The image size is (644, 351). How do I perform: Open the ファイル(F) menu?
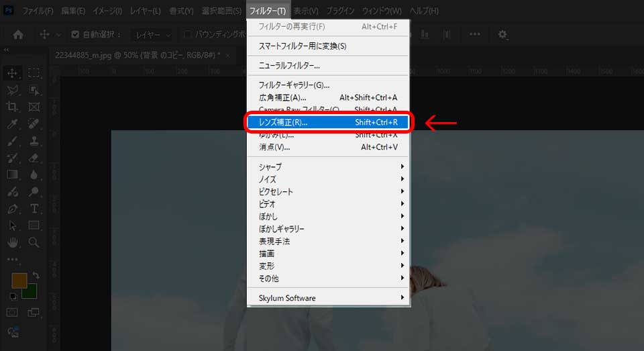point(38,11)
